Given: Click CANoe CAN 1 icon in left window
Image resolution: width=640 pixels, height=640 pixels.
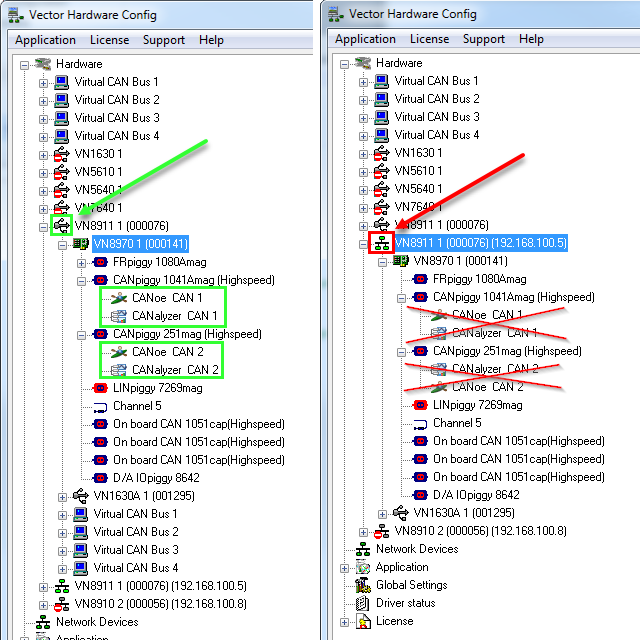Looking at the screenshot, I should pos(118,298).
